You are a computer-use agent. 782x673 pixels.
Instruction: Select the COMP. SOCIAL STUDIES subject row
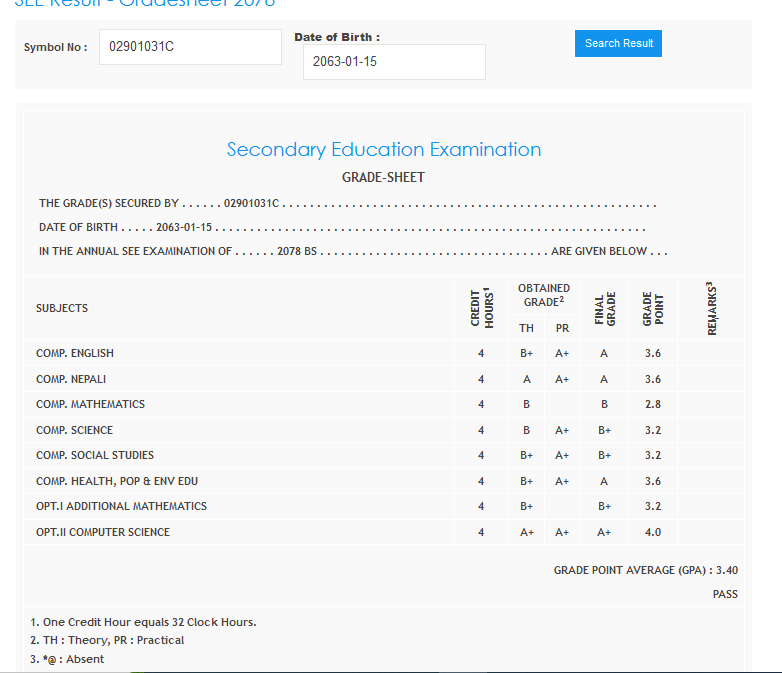[95, 455]
